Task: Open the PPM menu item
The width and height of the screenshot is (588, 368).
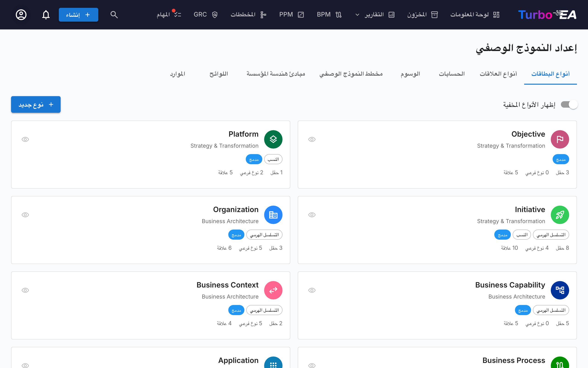Action: tap(291, 14)
